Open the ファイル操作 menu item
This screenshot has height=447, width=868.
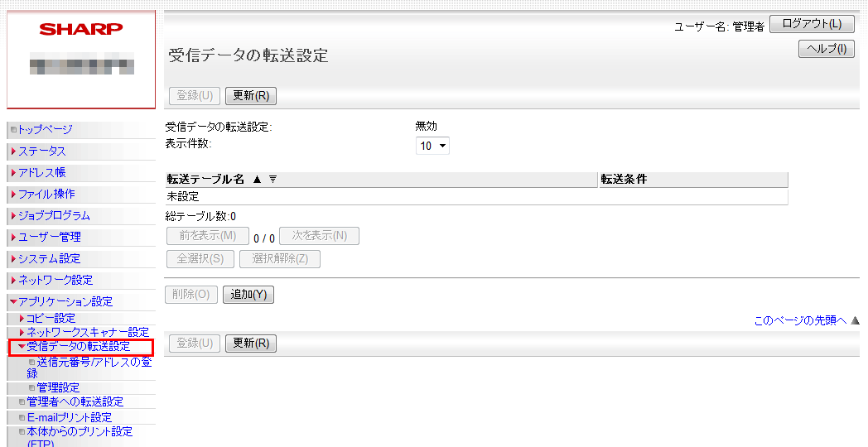46,194
